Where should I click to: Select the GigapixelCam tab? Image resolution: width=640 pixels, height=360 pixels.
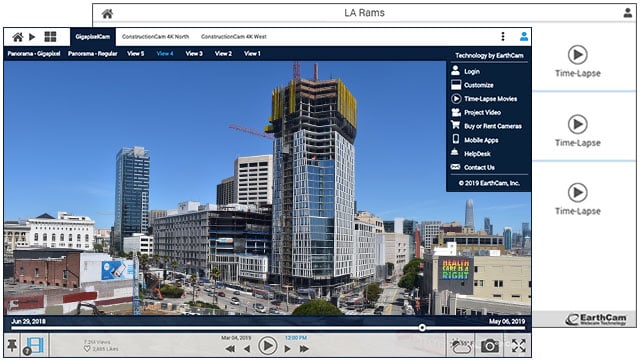coord(93,37)
